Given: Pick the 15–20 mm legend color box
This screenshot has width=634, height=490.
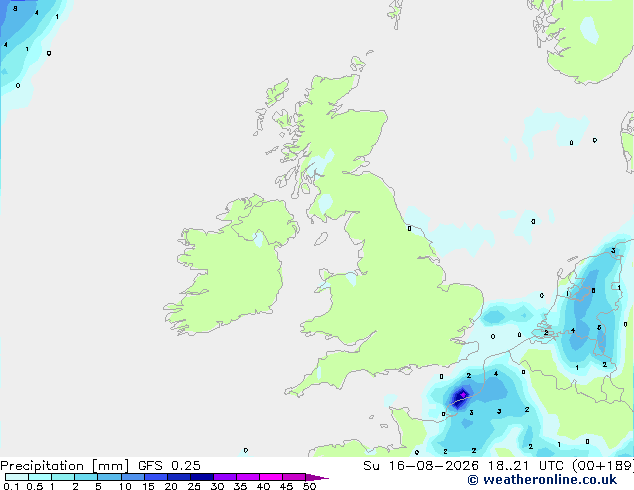Looking at the screenshot, I should point(156,477).
